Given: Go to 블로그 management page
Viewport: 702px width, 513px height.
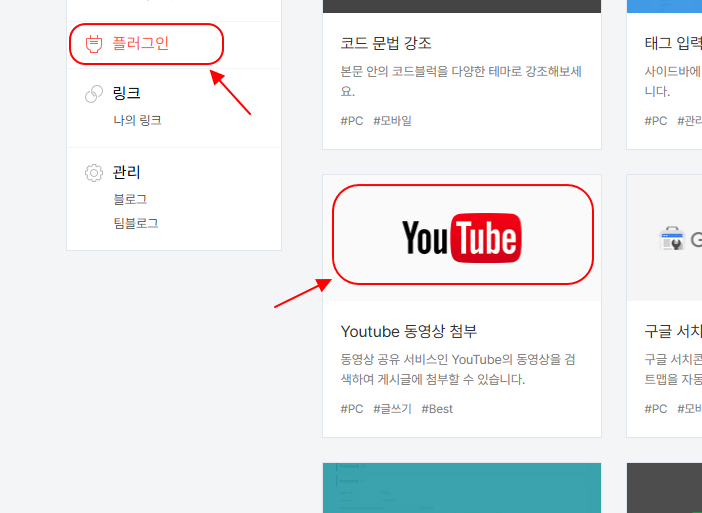Looking at the screenshot, I should (130, 199).
